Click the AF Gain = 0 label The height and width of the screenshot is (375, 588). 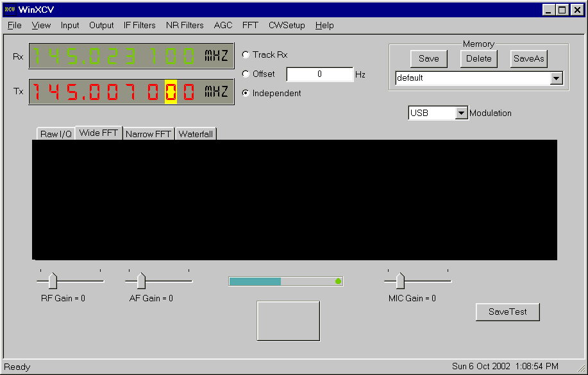point(151,298)
